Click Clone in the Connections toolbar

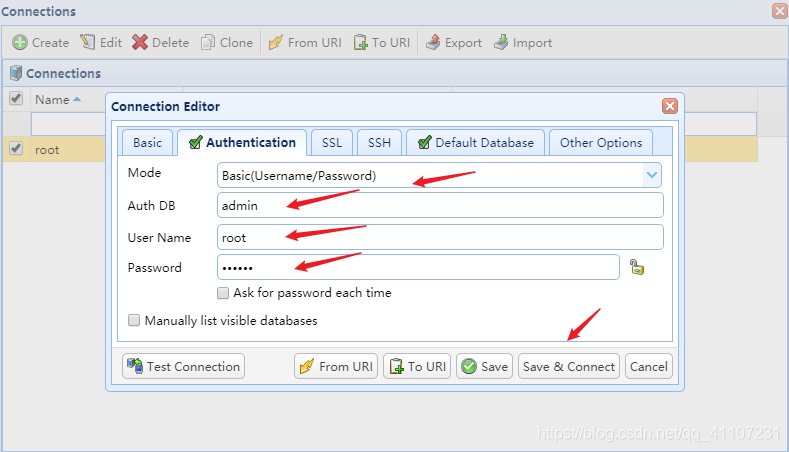tap(227, 43)
